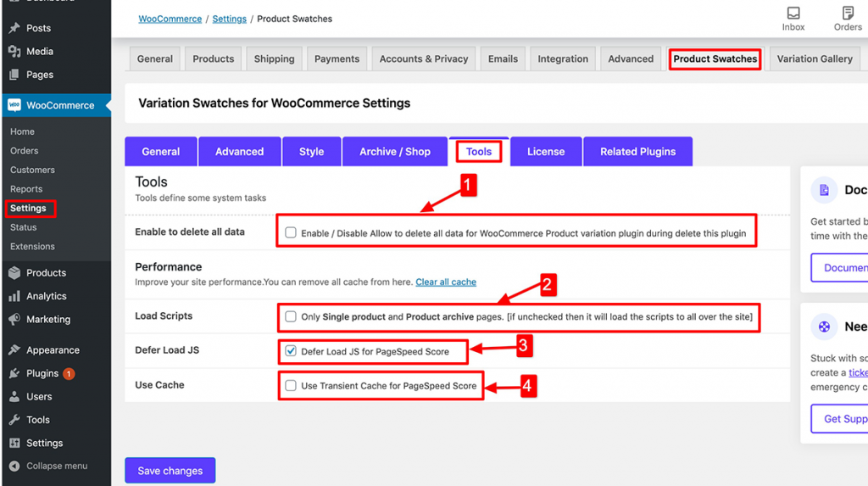Screen dimensions: 868x486
Task: Click the Tools wrench icon in sidebar
Action: pos(14,420)
